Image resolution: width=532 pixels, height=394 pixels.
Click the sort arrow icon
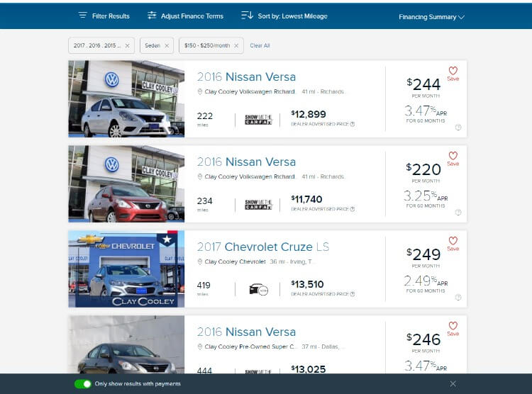click(247, 16)
